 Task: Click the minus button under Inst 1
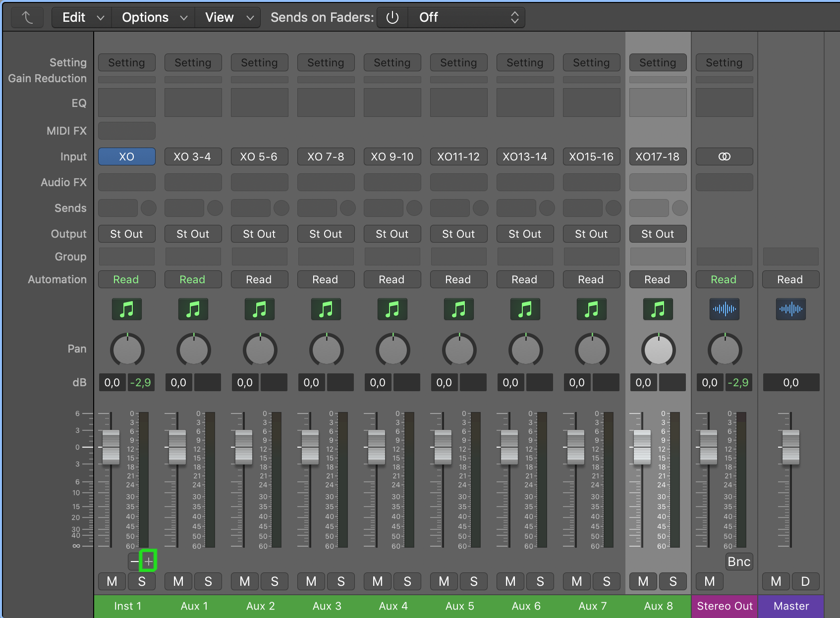(135, 562)
